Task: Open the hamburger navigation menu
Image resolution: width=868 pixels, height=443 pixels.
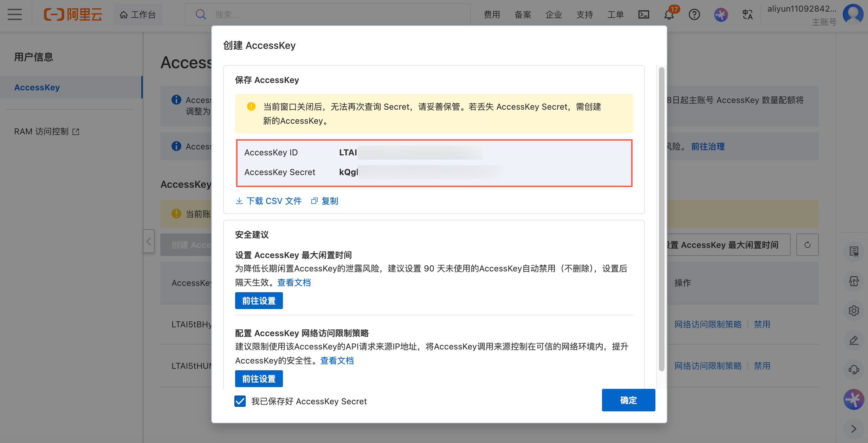Action: tap(15, 14)
